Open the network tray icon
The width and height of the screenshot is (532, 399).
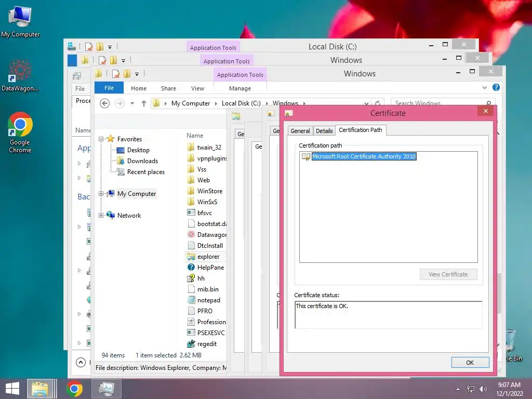coord(471,389)
